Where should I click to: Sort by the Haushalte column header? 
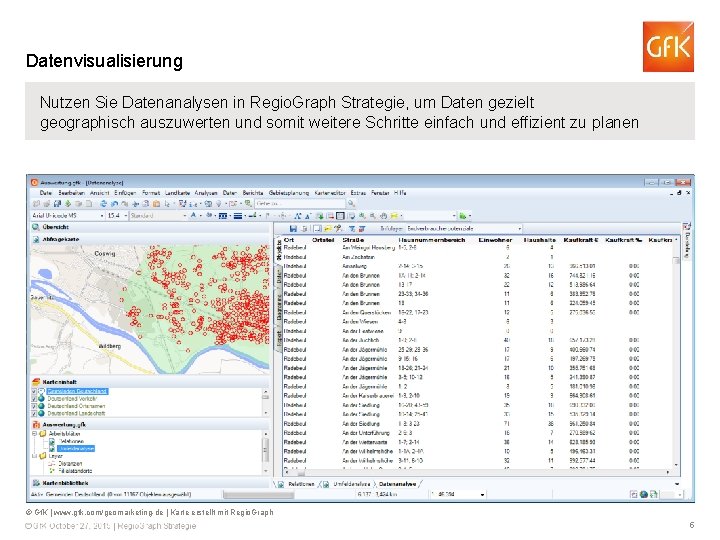pos(539,240)
